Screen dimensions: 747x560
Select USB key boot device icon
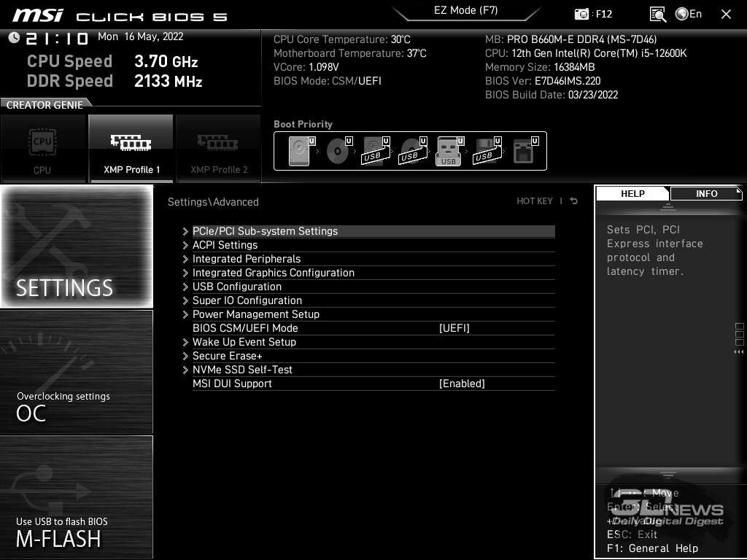449,150
